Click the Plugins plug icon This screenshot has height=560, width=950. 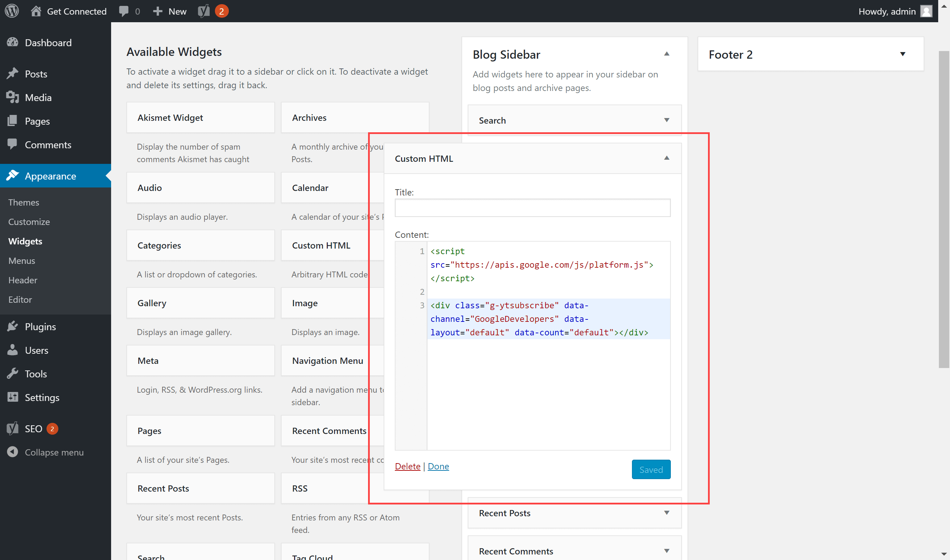pos(12,326)
